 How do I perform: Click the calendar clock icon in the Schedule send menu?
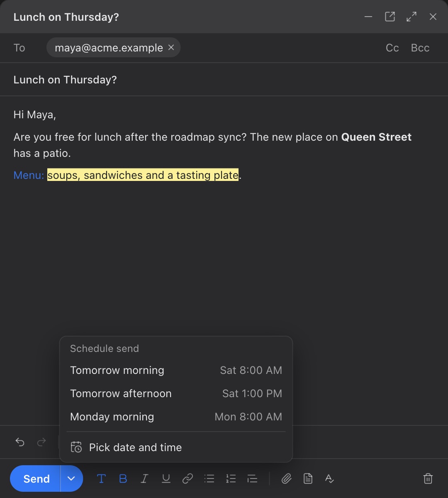click(76, 447)
